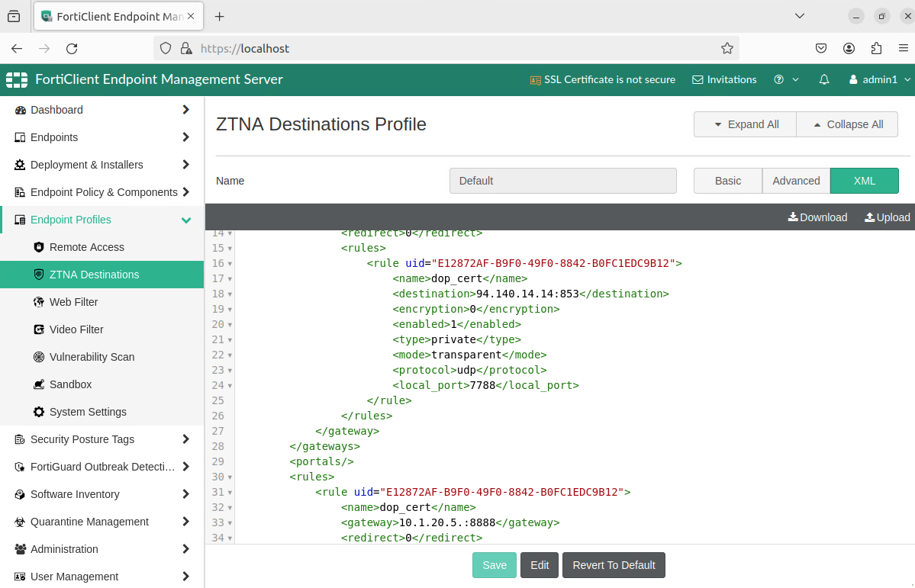Click the Expand All button
The image size is (915, 588).
click(745, 124)
